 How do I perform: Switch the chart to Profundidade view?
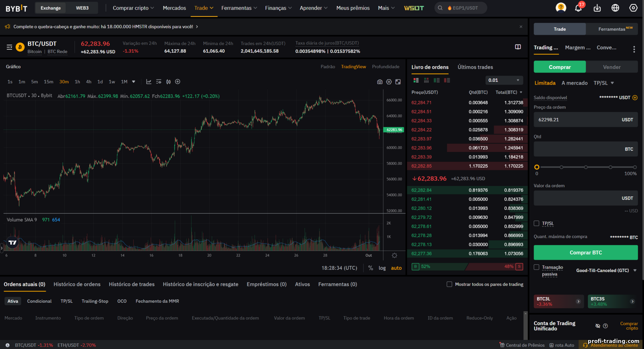click(x=386, y=67)
